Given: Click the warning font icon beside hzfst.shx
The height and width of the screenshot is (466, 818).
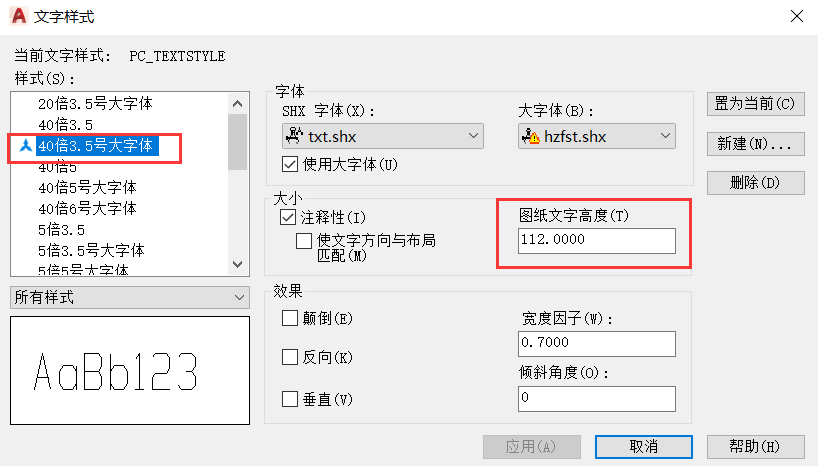Looking at the screenshot, I should [x=529, y=136].
